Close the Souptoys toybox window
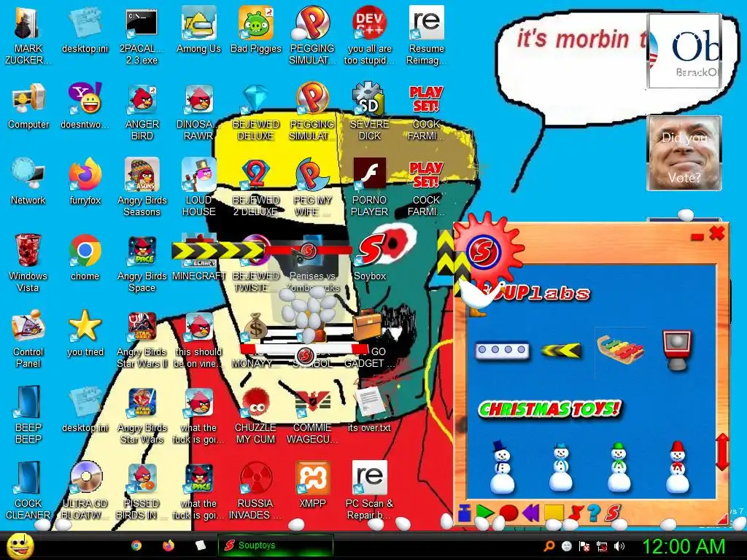 click(717, 234)
